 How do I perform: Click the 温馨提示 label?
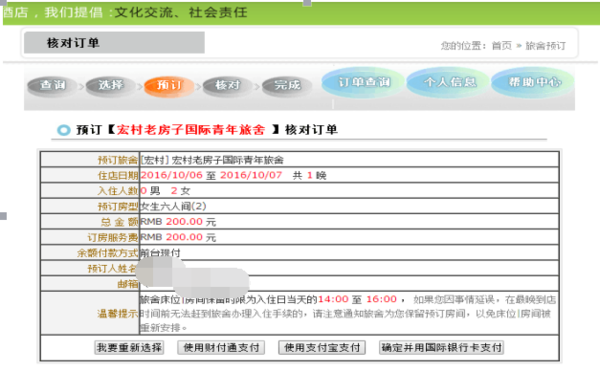click(x=117, y=314)
